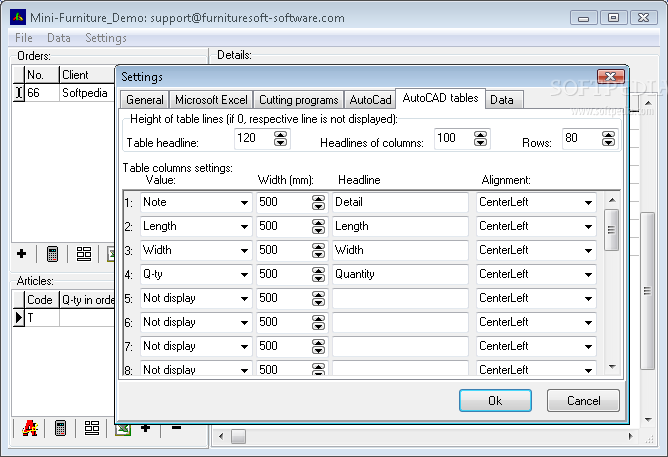Confirm settings with the Ok button

click(x=495, y=400)
